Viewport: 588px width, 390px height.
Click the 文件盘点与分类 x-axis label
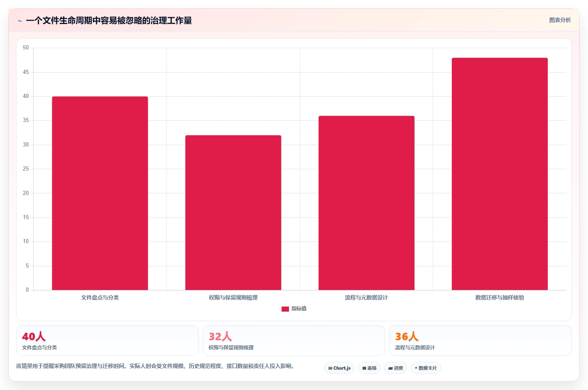(100, 297)
